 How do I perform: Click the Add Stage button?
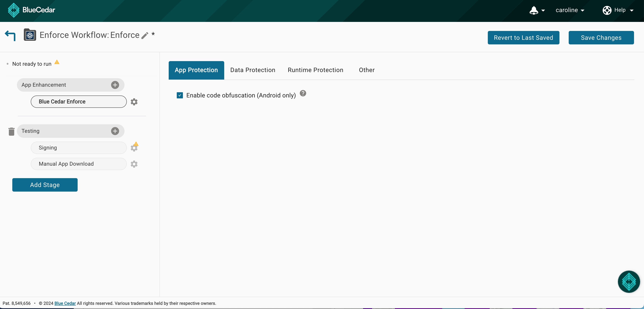[x=45, y=185]
